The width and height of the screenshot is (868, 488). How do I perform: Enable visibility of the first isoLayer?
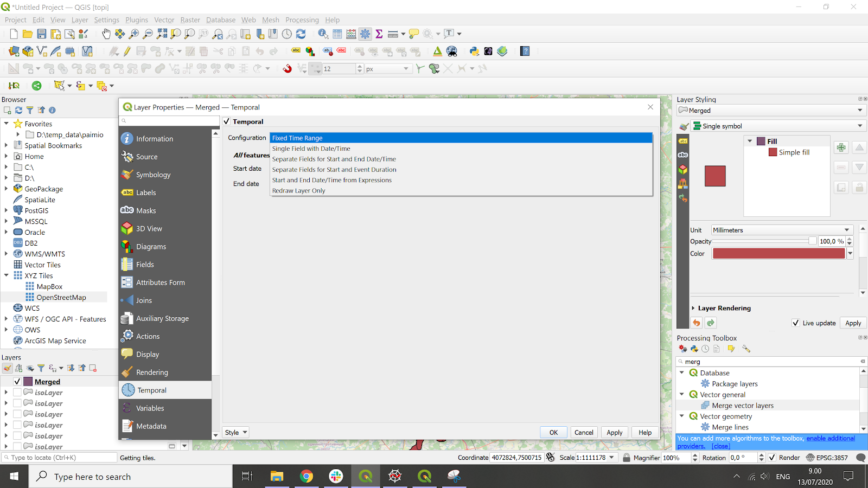click(x=17, y=393)
